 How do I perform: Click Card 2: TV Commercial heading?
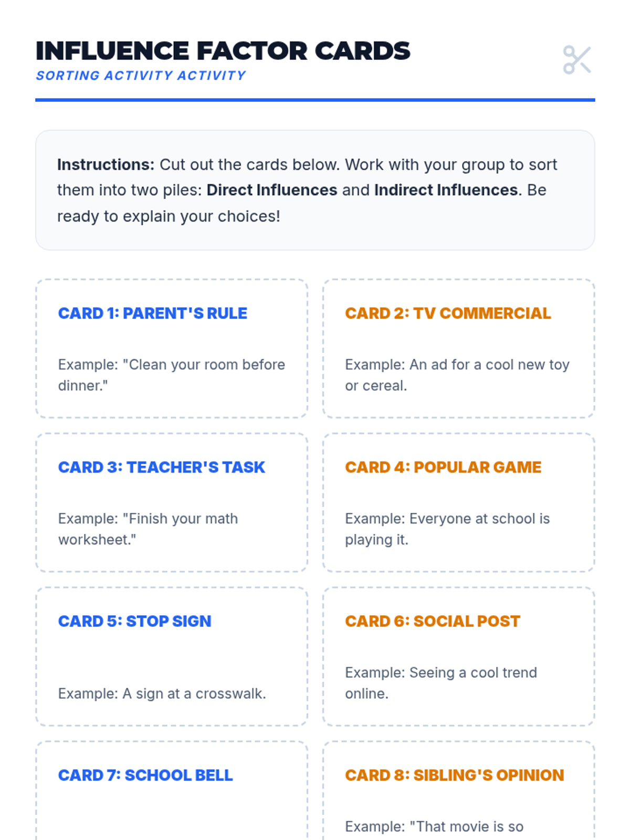pyautogui.click(x=448, y=313)
